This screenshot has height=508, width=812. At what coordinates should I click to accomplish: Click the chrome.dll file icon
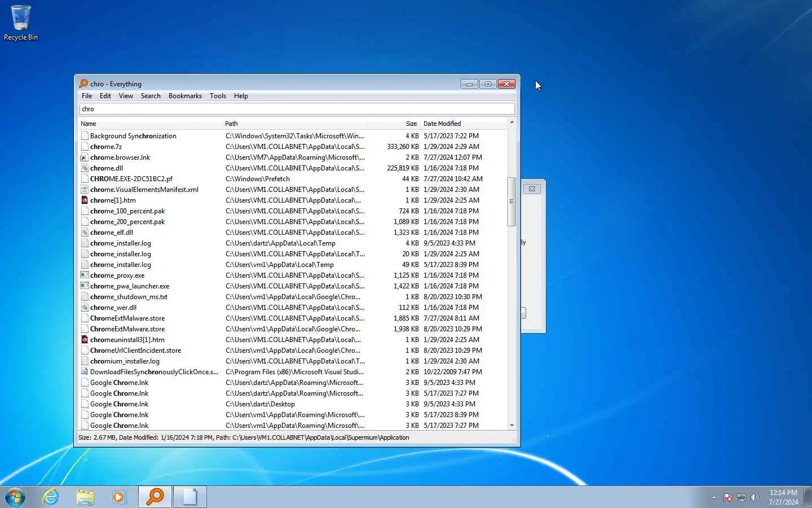click(x=85, y=168)
